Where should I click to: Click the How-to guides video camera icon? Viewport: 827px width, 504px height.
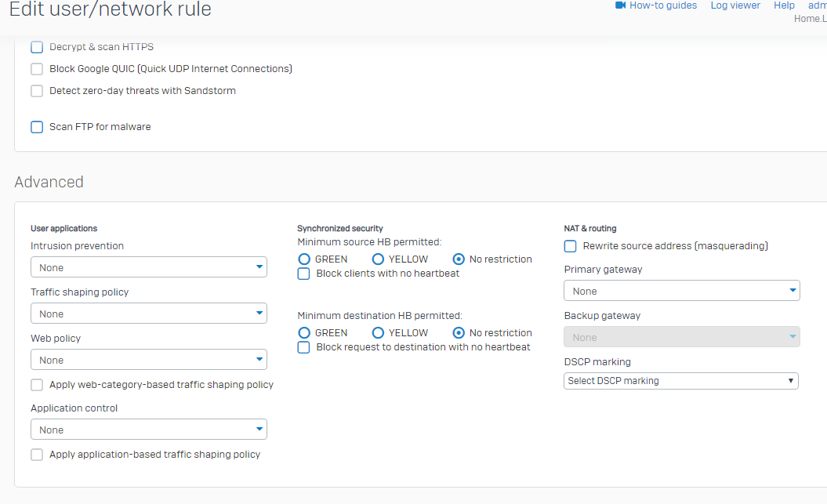620,5
